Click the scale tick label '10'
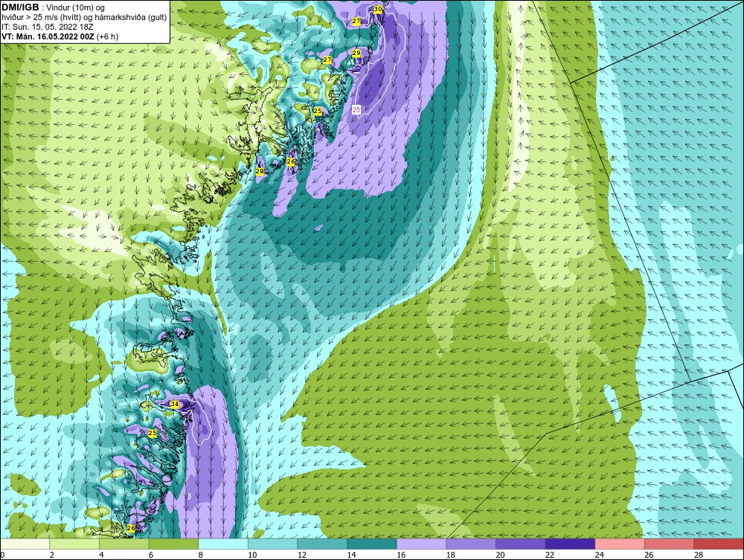Screen dimensions: 744x560 pos(252,555)
